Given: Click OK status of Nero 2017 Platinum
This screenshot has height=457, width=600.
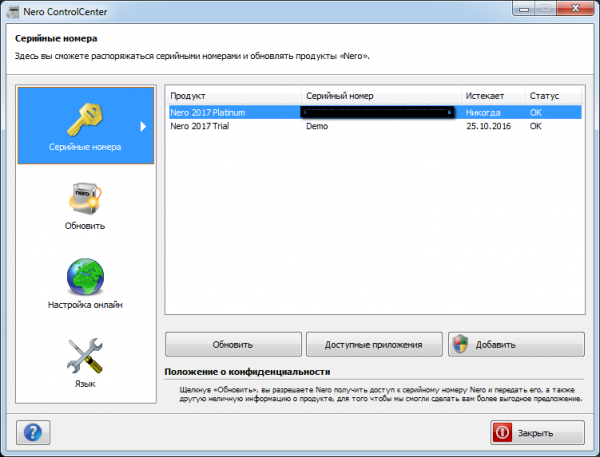Looking at the screenshot, I should (x=535, y=113).
